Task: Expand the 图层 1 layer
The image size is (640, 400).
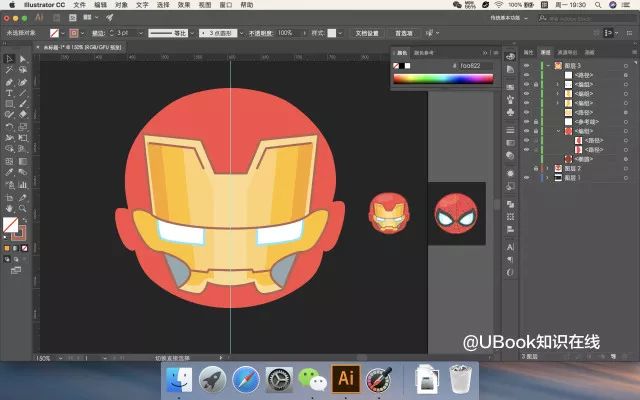Action: tap(548, 178)
